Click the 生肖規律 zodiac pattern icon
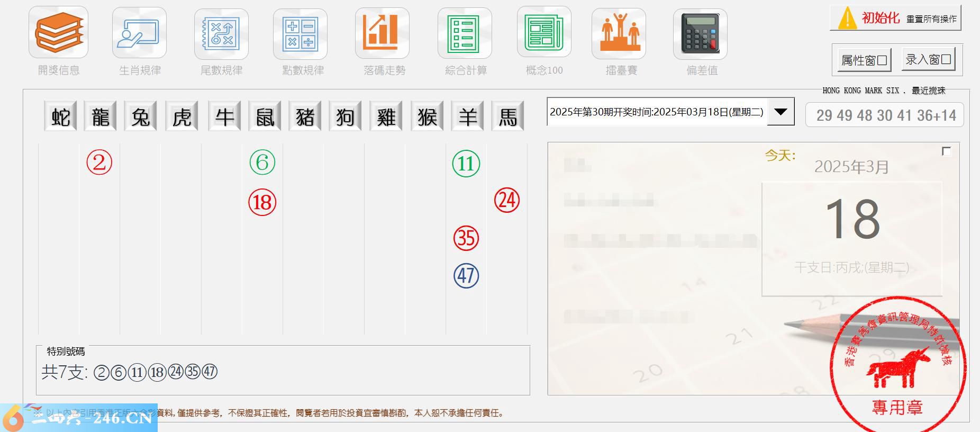Screen dimensions: 980x432 tap(139, 33)
